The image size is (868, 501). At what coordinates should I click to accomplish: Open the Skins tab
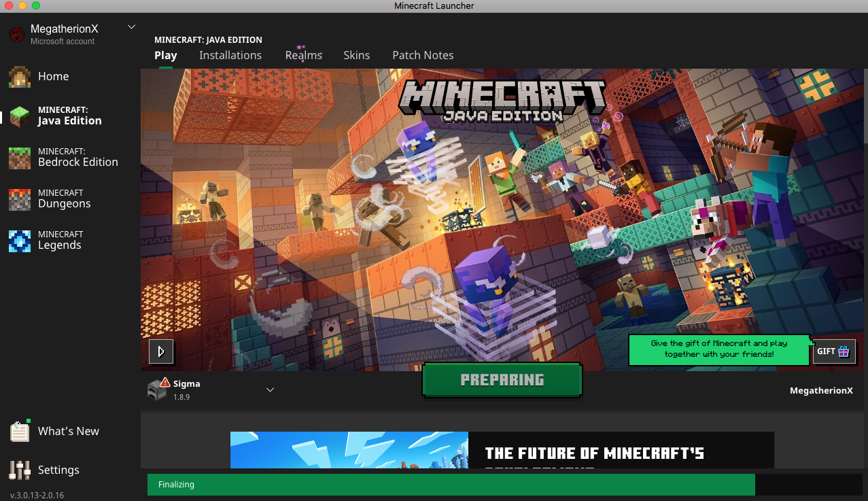click(357, 55)
